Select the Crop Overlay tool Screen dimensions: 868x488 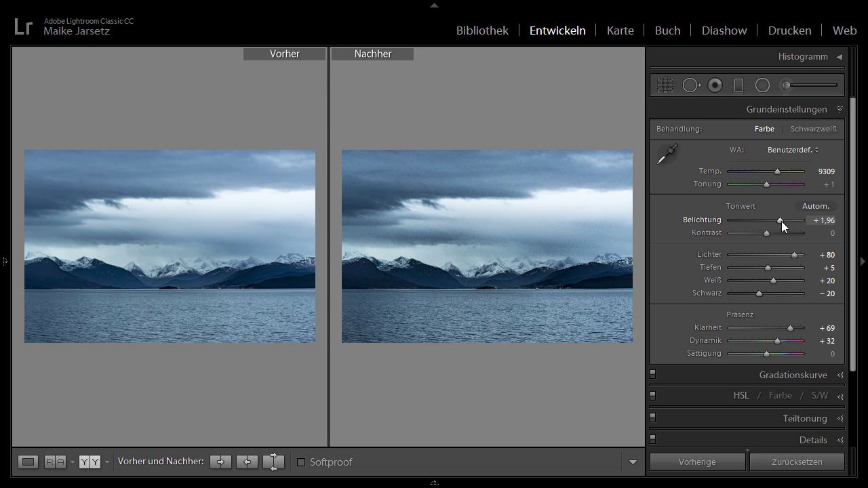pos(665,85)
